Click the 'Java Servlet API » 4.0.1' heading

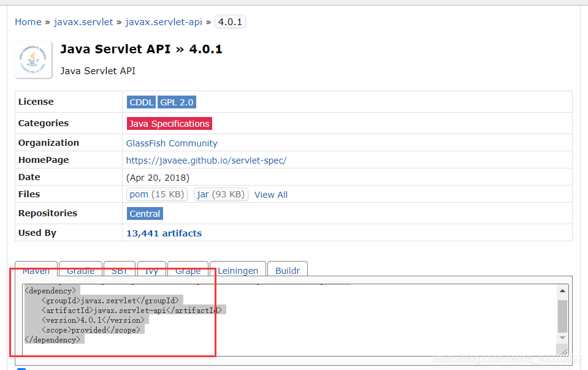click(x=142, y=49)
